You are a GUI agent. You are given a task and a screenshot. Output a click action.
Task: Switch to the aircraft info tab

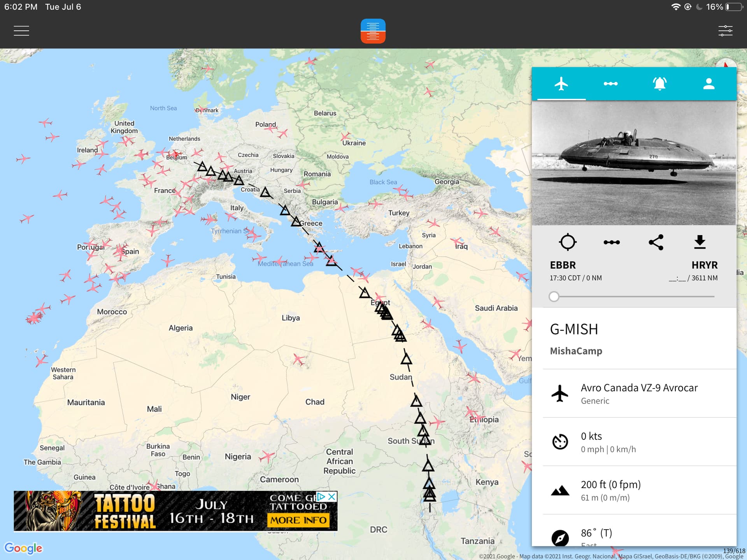click(561, 84)
